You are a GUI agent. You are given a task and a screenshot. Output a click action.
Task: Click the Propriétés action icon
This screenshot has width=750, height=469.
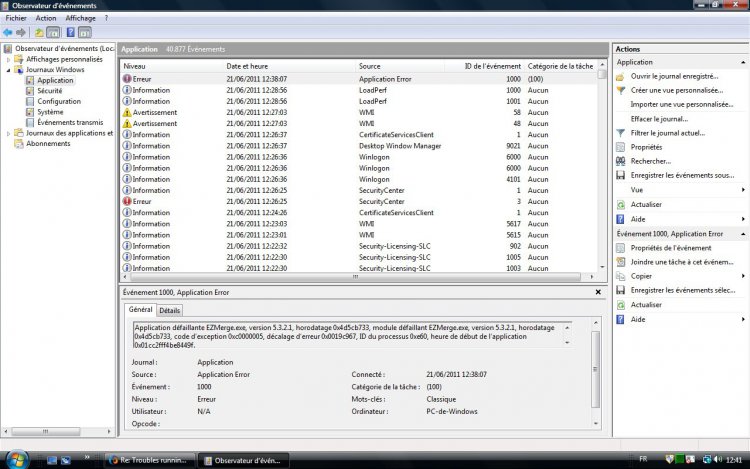[x=620, y=147]
